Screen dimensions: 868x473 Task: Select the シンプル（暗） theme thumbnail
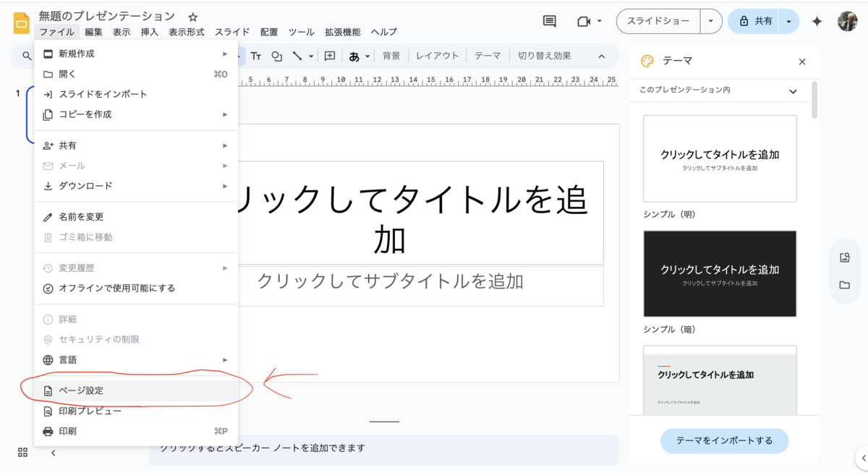click(x=720, y=273)
